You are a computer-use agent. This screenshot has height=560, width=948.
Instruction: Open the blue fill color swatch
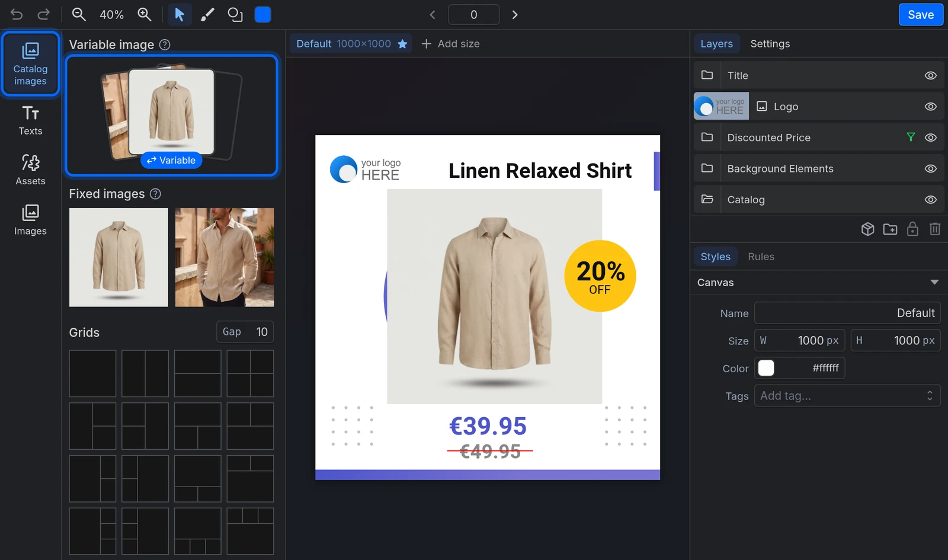tap(263, 15)
